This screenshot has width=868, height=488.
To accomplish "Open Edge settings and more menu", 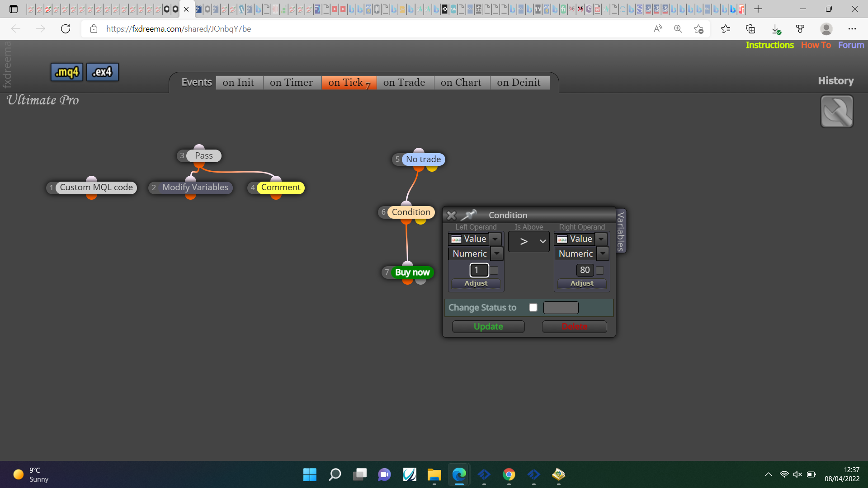I will pyautogui.click(x=852, y=29).
